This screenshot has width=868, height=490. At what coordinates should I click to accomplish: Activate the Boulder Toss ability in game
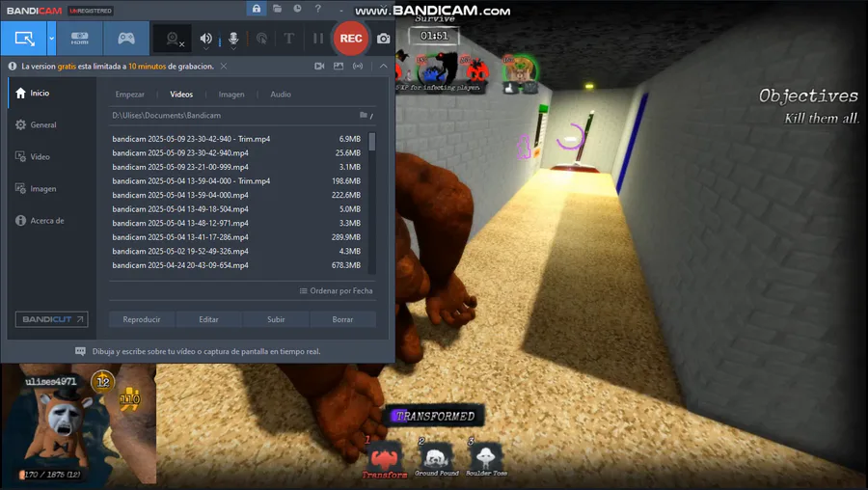coord(486,458)
